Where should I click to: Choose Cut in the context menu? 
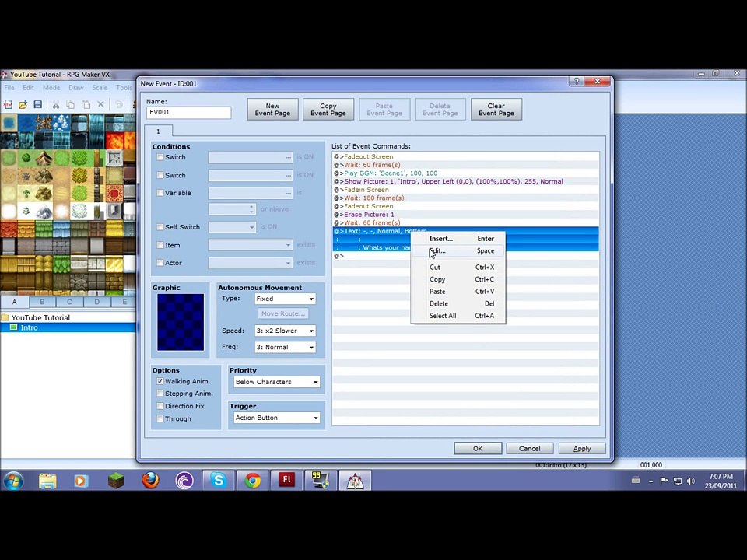tap(458, 267)
